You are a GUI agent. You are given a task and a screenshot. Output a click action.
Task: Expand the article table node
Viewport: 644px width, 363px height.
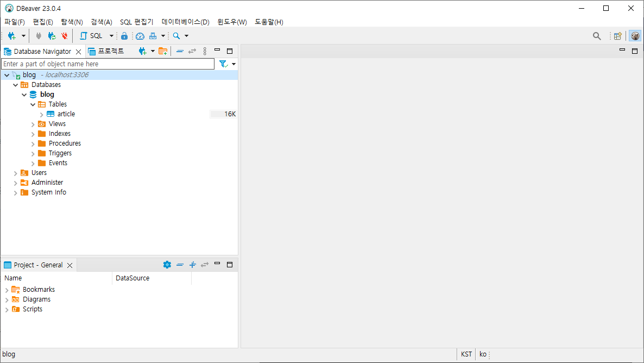pyautogui.click(x=41, y=115)
